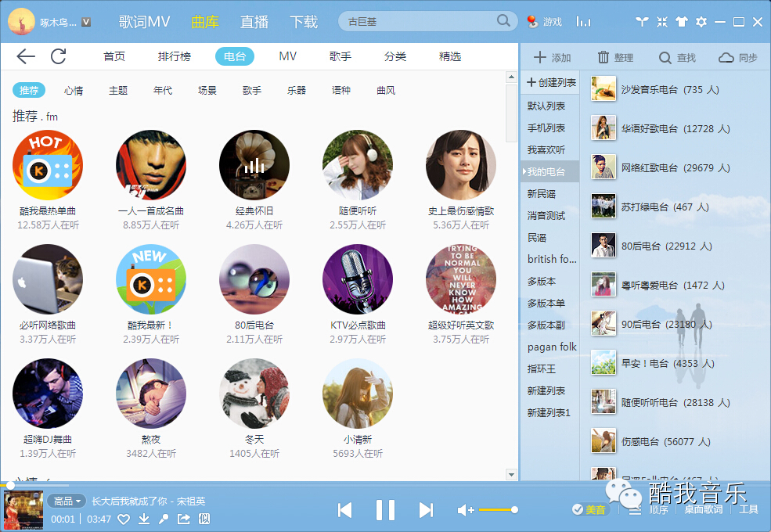Select 沙发音乐电台 in my radio list
The width and height of the screenshot is (771, 532).
(675, 89)
